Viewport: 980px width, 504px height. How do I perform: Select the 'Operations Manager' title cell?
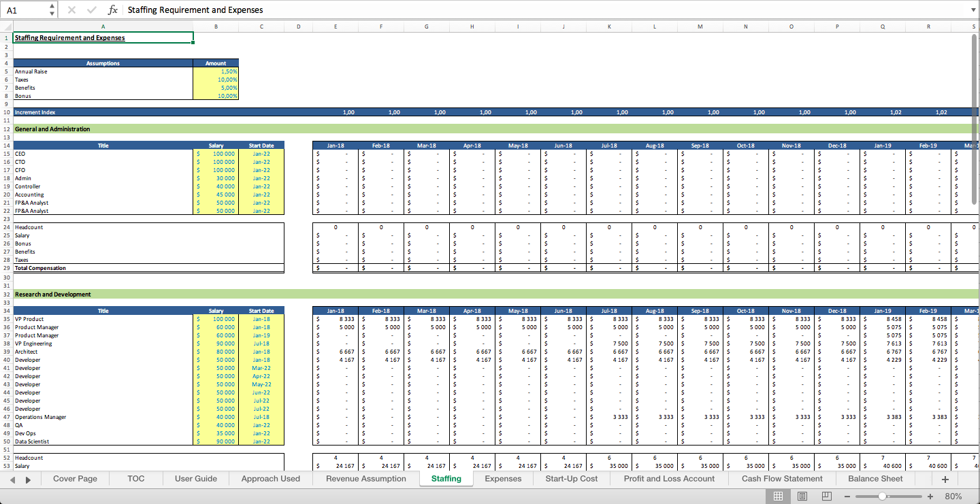tap(103, 417)
